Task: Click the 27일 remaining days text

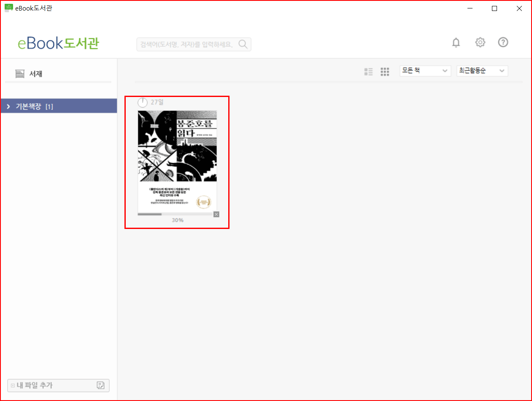Action: pos(157,102)
